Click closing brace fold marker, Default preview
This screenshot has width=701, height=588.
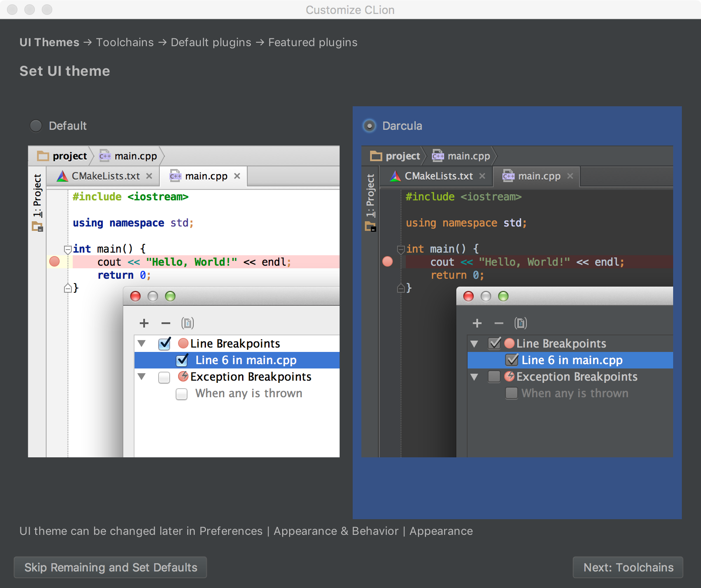(68, 288)
